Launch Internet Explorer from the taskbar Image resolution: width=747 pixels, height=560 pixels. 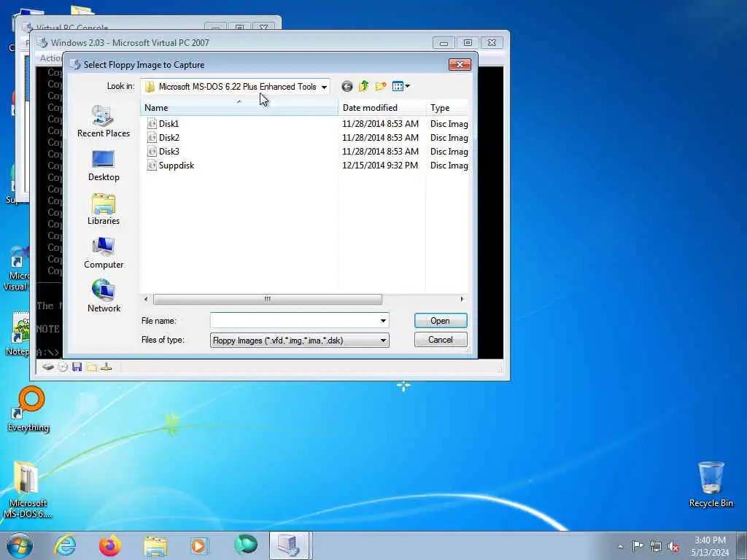point(65,545)
